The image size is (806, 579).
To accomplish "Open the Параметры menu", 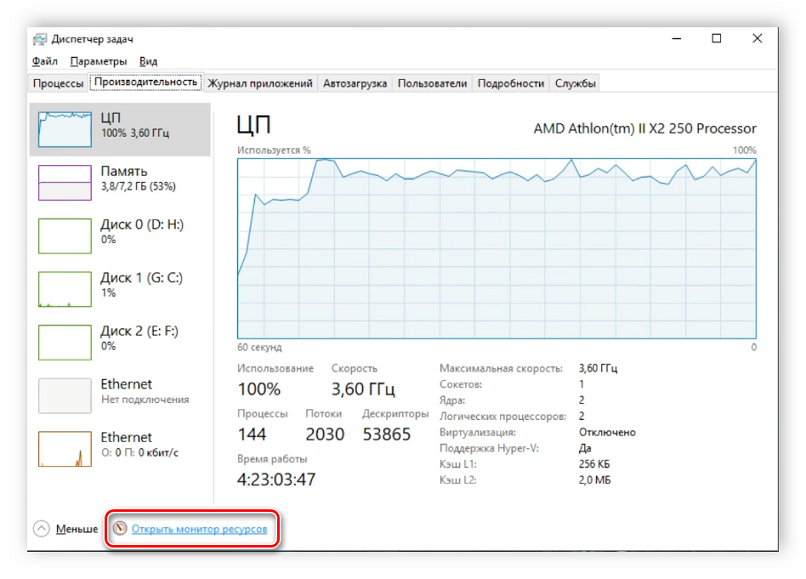I will click(98, 61).
